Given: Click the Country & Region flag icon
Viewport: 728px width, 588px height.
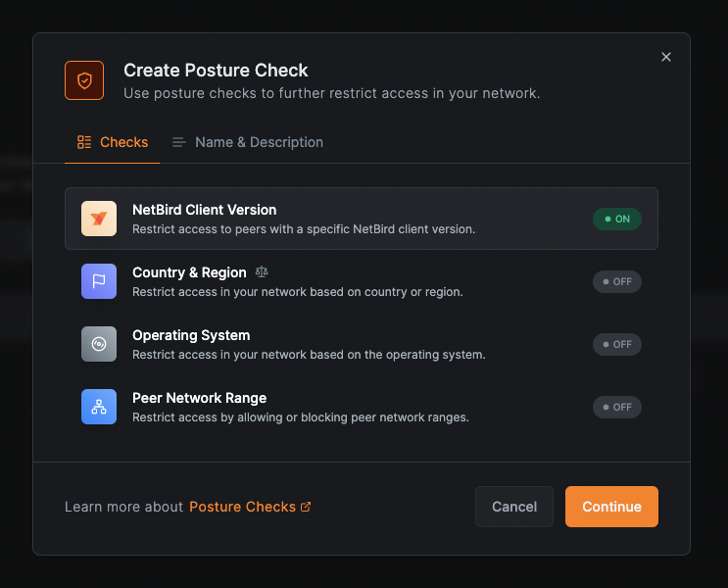Looking at the screenshot, I should 99,281.
